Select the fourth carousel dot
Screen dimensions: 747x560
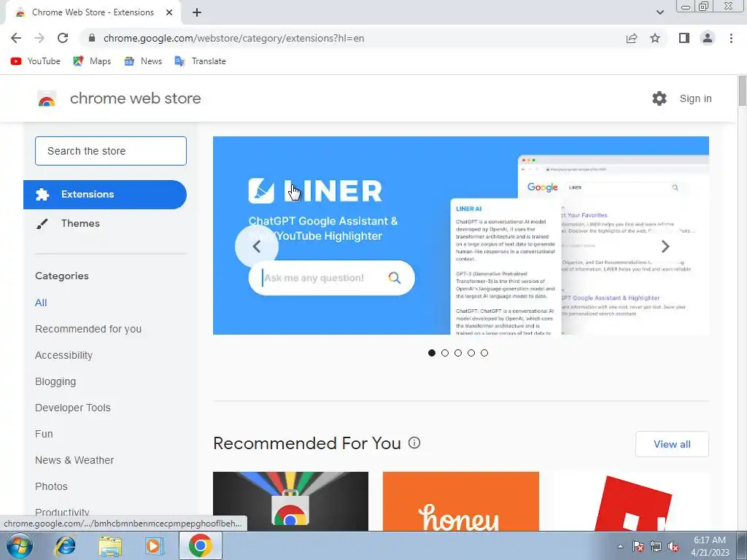pyautogui.click(x=471, y=353)
